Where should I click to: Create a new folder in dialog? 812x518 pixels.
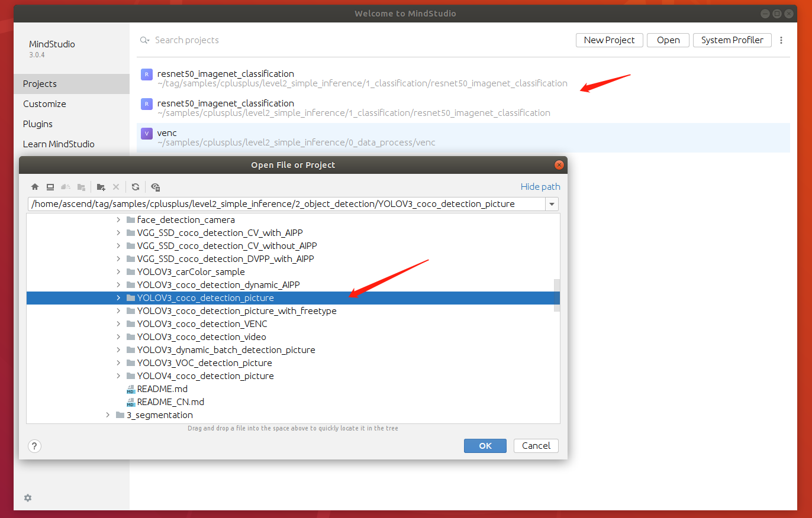[x=101, y=187]
